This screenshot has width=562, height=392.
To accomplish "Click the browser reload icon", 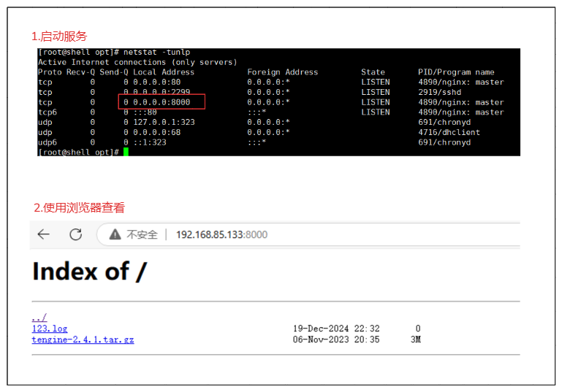I will tap(75, 234).
